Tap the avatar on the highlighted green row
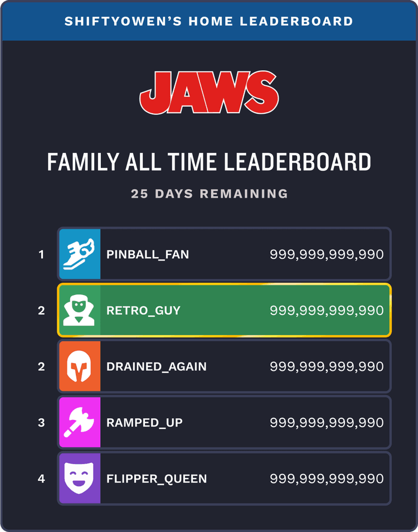 [80, 310]
